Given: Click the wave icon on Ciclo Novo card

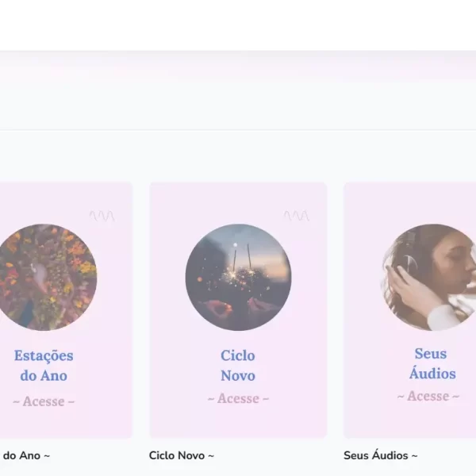Looking at the screenshot, I should click(297, 216).
